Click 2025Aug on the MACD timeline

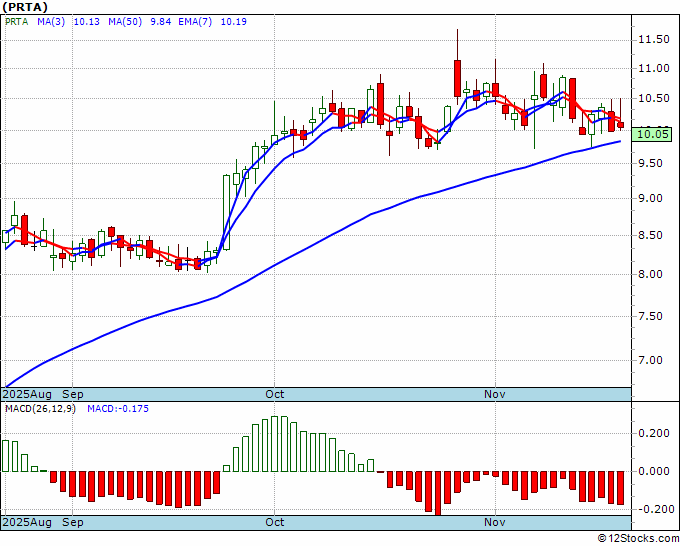27,522
